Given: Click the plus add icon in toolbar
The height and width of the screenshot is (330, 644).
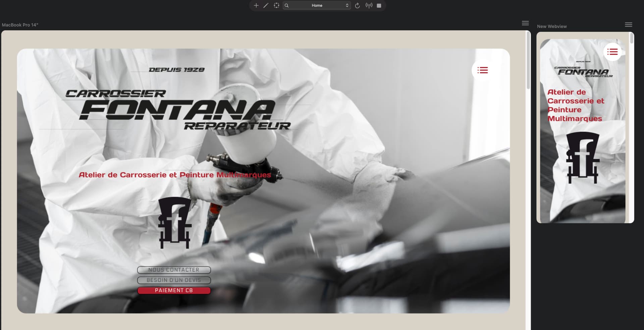Looking at the screenshot, I should (x=256, y=5).
